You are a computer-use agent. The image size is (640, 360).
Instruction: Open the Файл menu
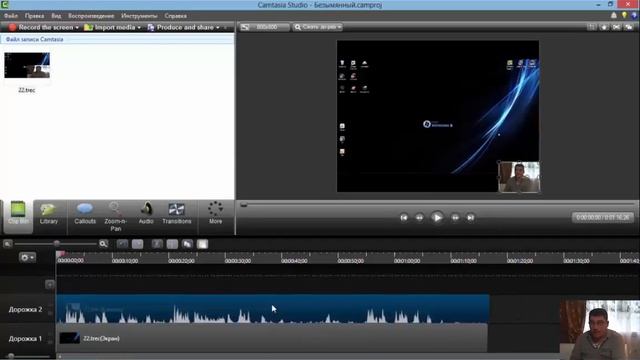[11, 16]
